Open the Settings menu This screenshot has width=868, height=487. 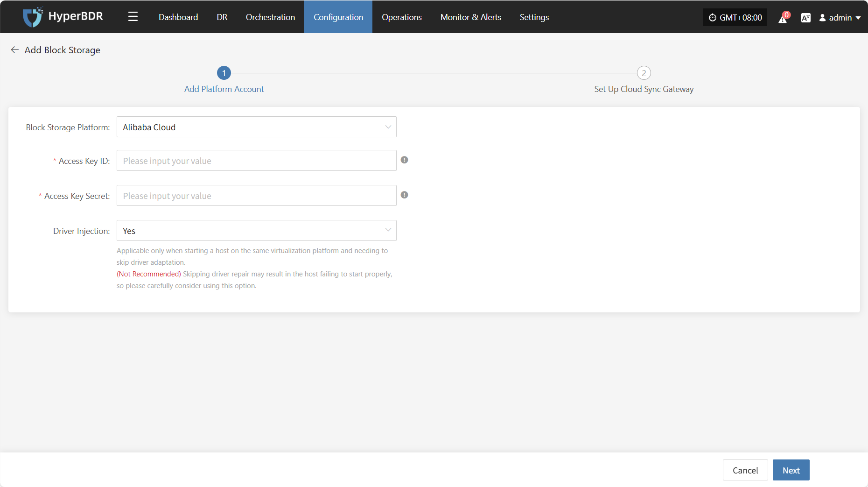pos(534,17)
